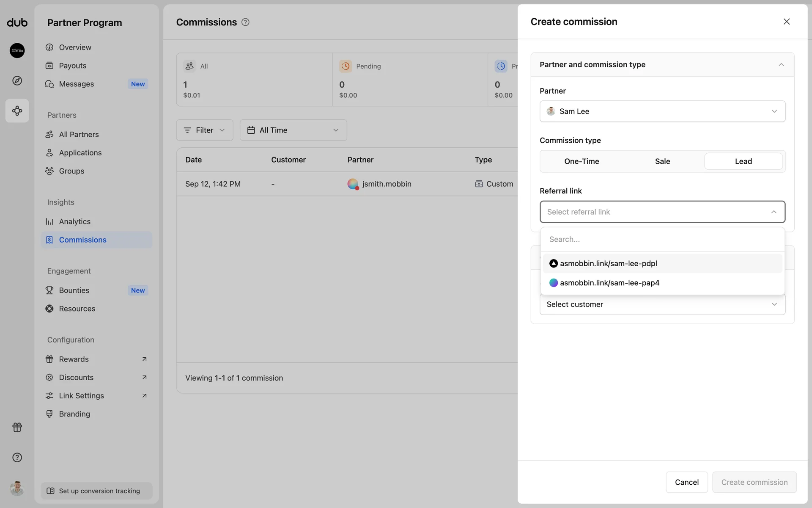Viewport: 812px width, 508px height.
Task: Select Lead commission type
Action: point(743,161)
